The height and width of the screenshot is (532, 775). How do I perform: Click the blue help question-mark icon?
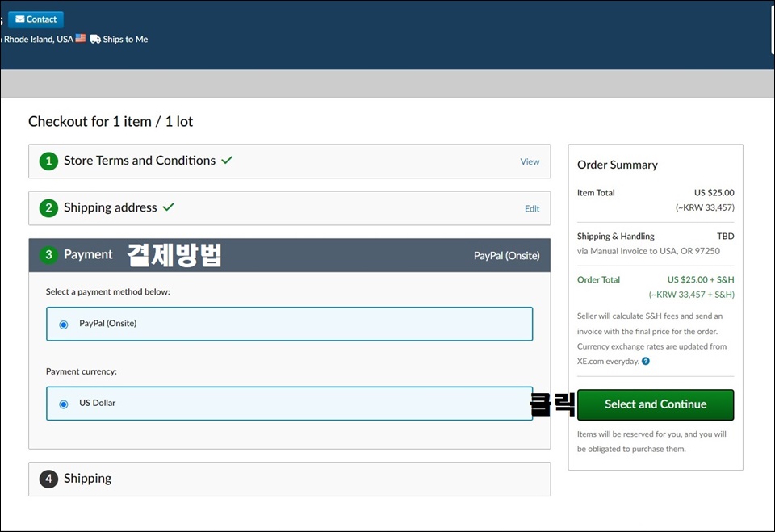(x=646, y=362)
